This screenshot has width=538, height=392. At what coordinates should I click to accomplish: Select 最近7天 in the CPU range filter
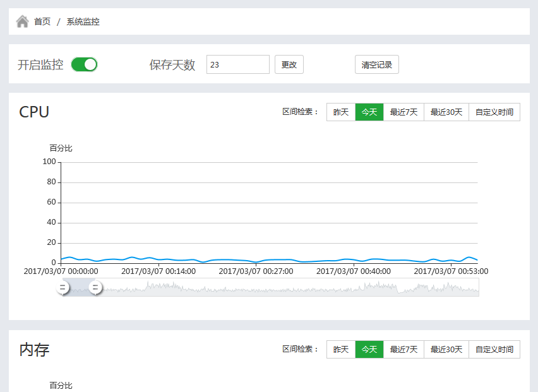403,112
